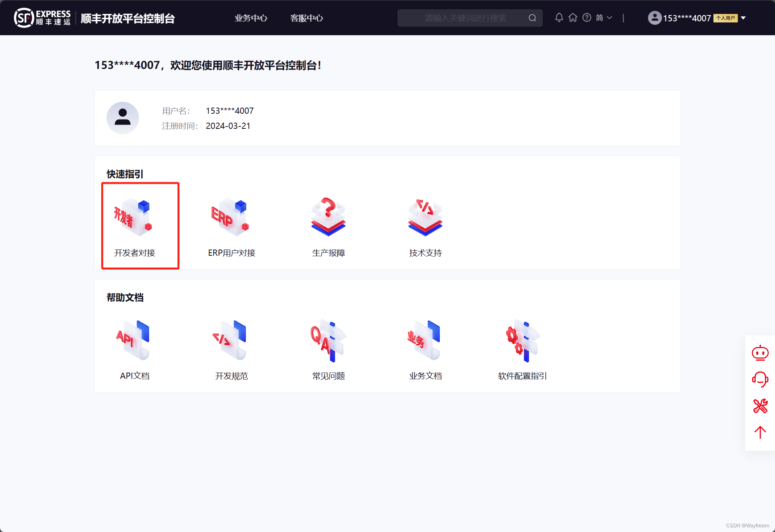
Task: Open the API文档 icon
Action: point(134,340)
